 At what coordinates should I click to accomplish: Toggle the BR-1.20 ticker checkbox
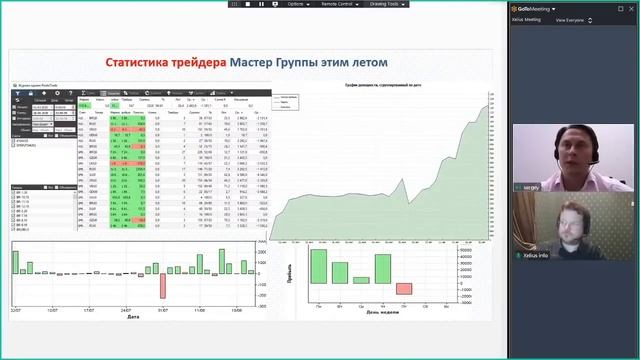tap(14, 193)
